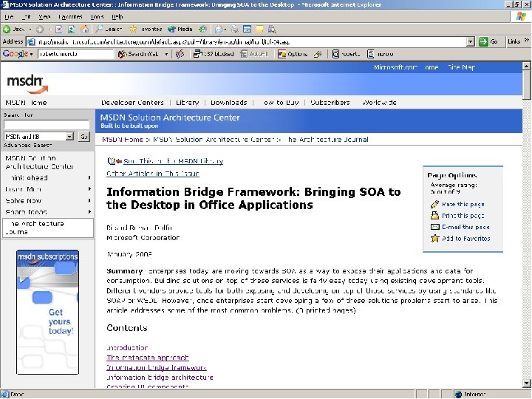Open the Search toolbar button
Screen dimensions: 532x399
coord(108,29)
